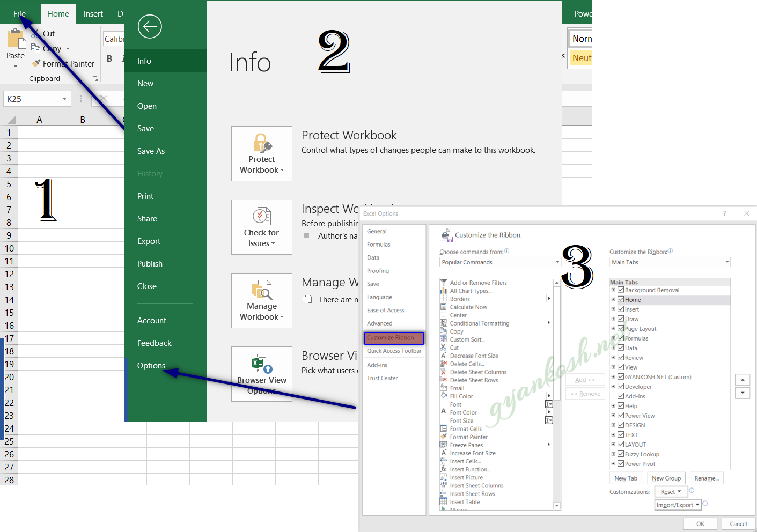Click the Add or Remove Filters command icon
The image size is (757, 532).
[x=443, y=283]
